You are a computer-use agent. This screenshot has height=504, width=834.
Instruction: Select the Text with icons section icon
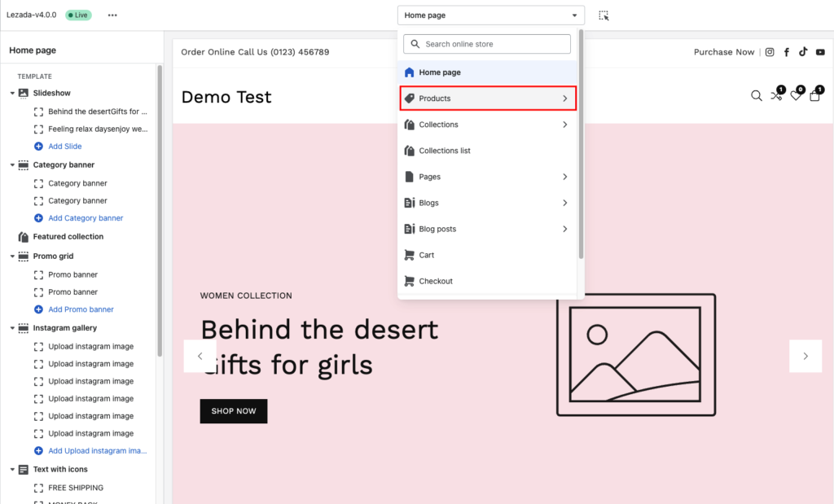click(24, 470)
